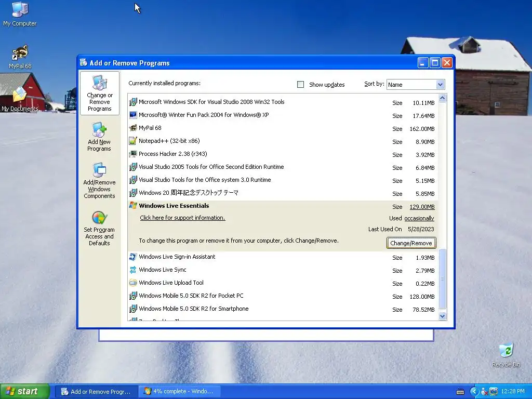
Task: Select the Windows 20 anniversary theme icon
Action: (133, 193)
